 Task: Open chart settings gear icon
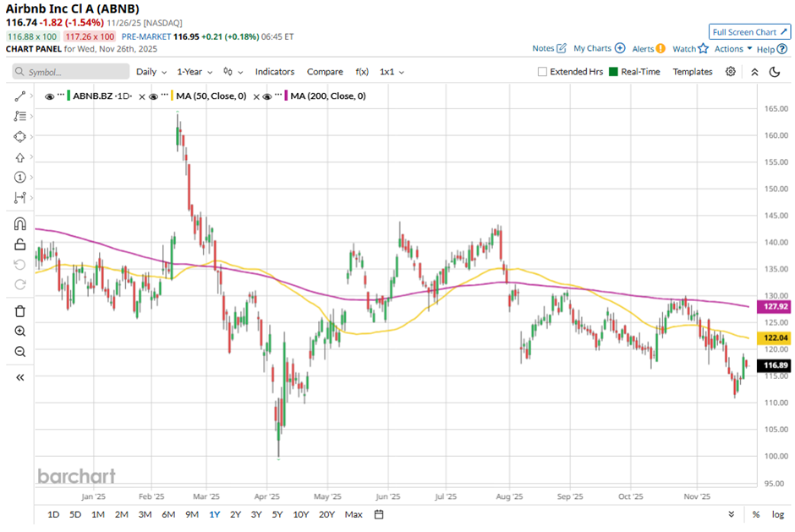coord(731,72)
